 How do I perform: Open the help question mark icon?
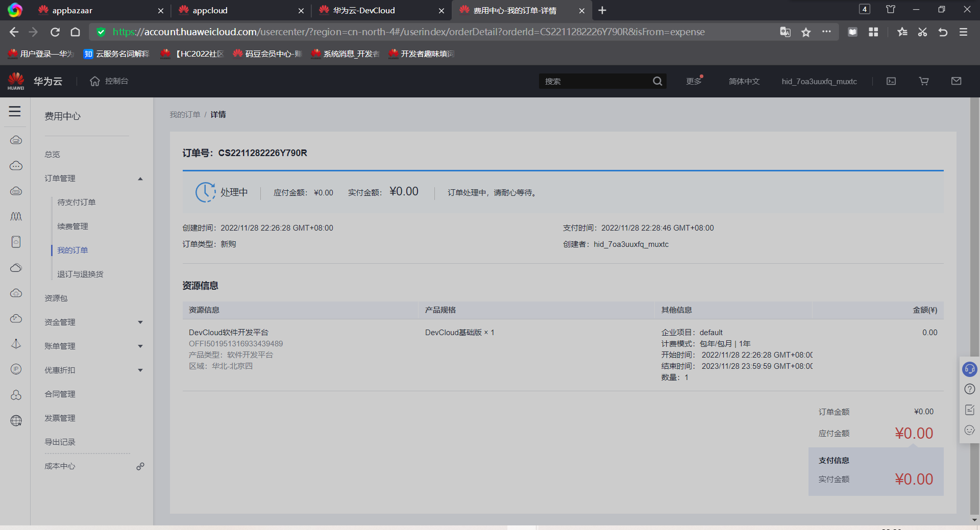pyautogui.click(x=970, y=389)
